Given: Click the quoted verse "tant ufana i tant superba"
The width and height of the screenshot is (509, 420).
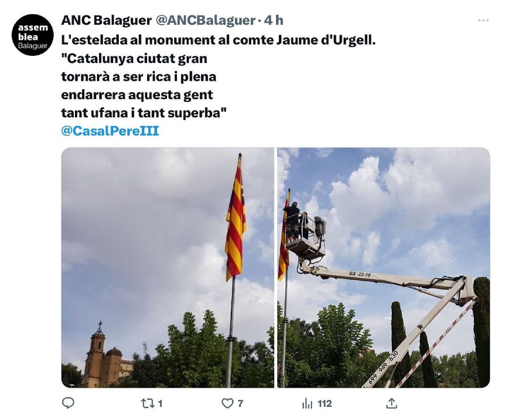Looking at the screenshot, I should point(144,113).
